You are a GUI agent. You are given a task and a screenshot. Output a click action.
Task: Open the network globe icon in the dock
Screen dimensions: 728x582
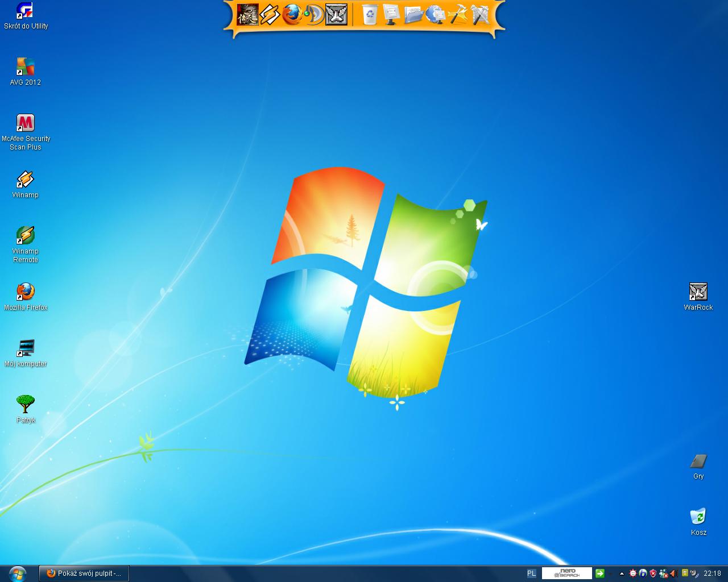coord(436,14)
